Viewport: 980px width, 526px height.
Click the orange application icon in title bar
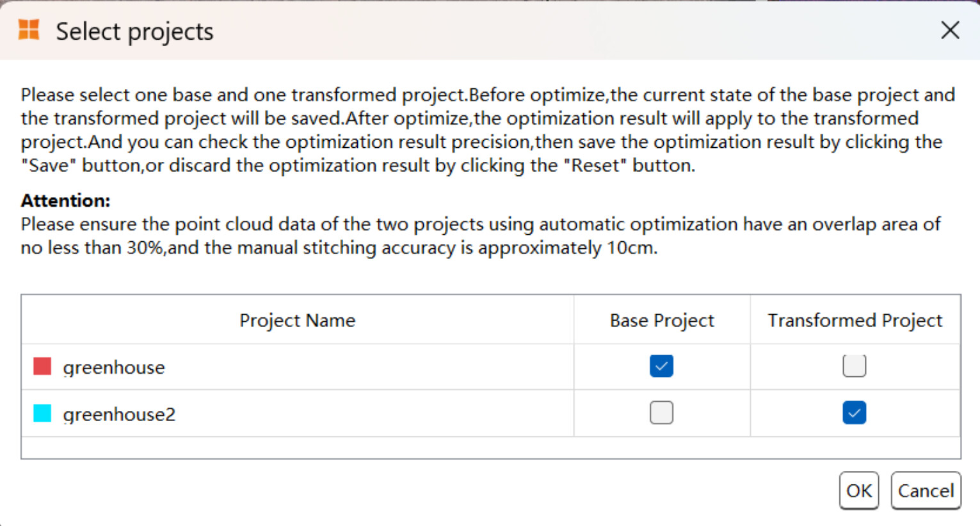(x=29, y=30)
